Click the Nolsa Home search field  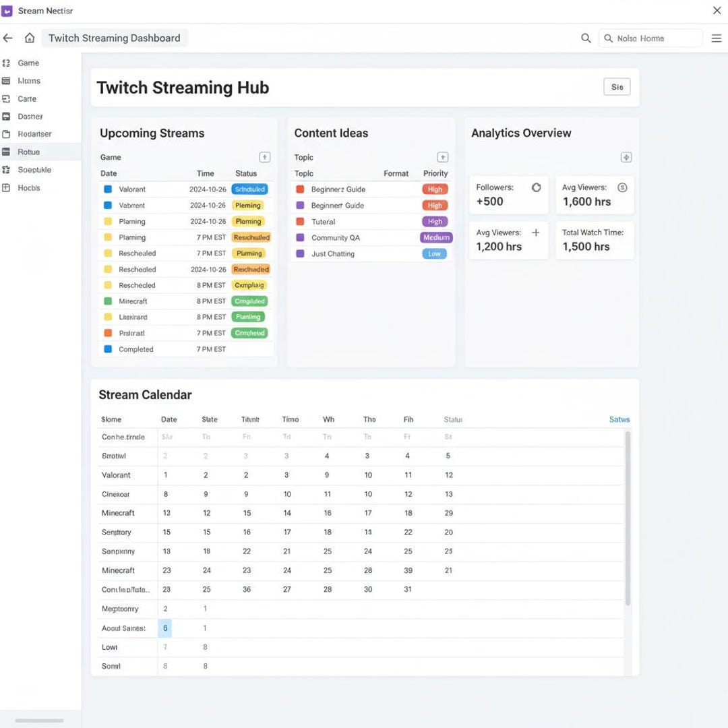pos(650,38)
